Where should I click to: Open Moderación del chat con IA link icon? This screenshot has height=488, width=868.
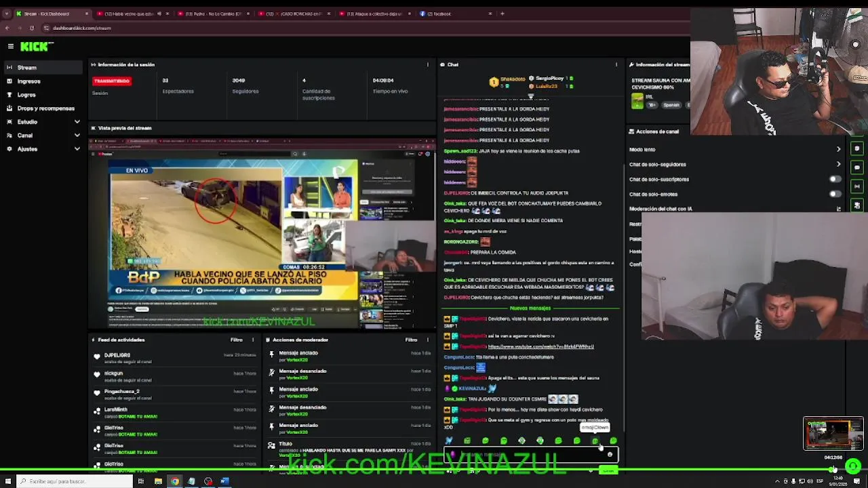click(x=838, y=209)
